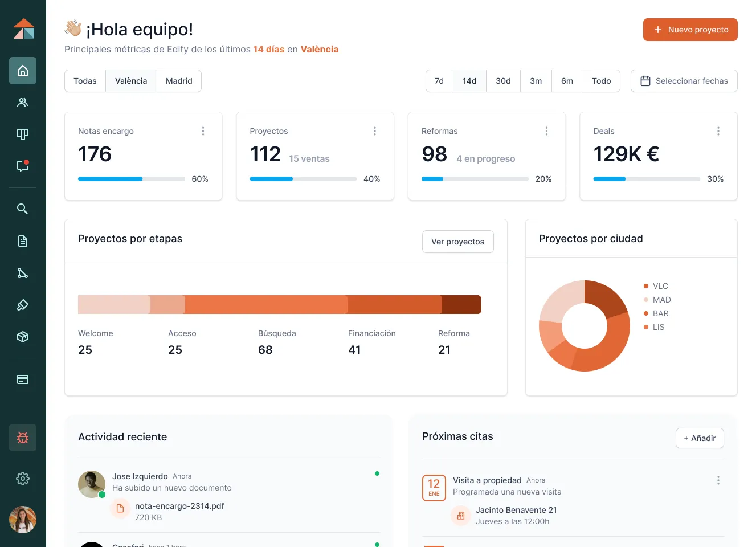Open the users icon in sidebar
The width and height of the screenshot is (756, 547).
23,103
